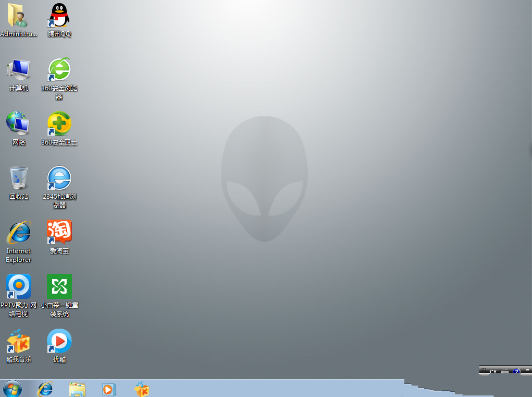Click the Internet Explorer desktop icon
The height and width of the screenshot is (397, 532).
pos(19,232)
